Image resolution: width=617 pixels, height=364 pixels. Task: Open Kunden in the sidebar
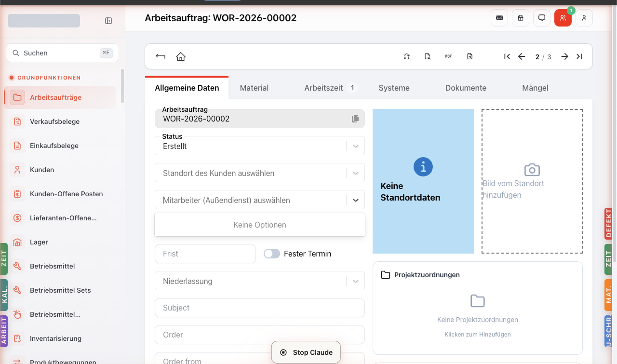coord(60,170)
